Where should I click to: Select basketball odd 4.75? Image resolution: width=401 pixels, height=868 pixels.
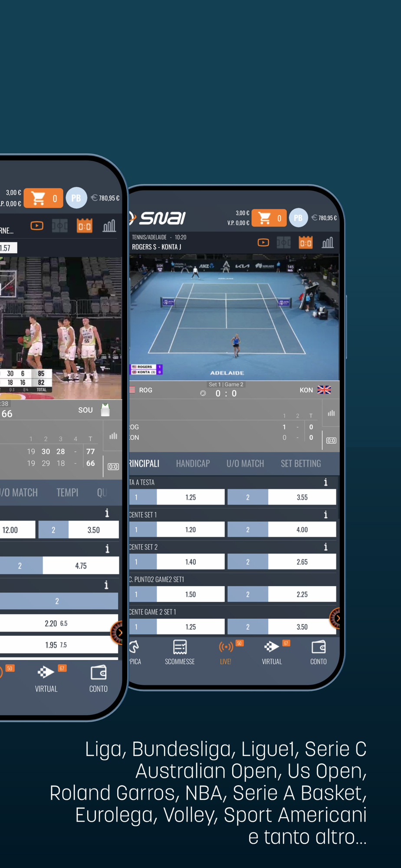click(81, 566)
